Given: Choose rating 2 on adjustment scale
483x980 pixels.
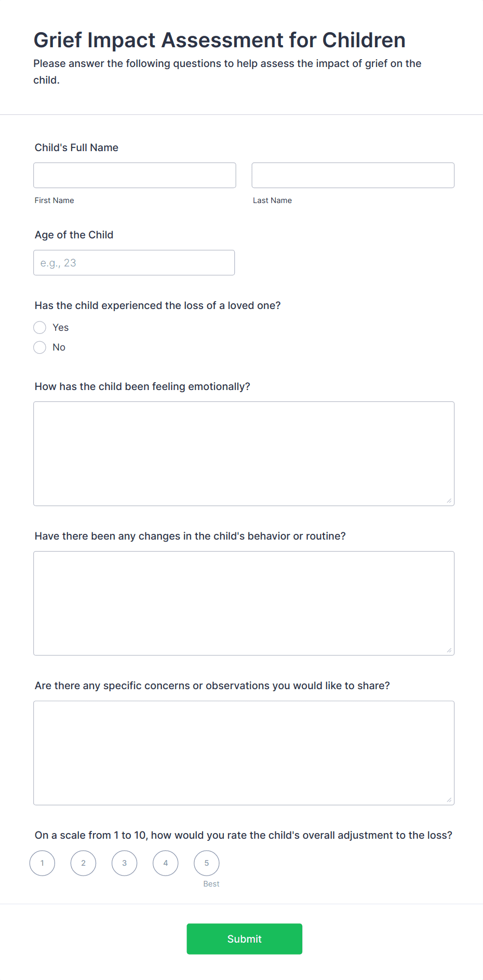Looking at the screenshot, I should (83, 863).
